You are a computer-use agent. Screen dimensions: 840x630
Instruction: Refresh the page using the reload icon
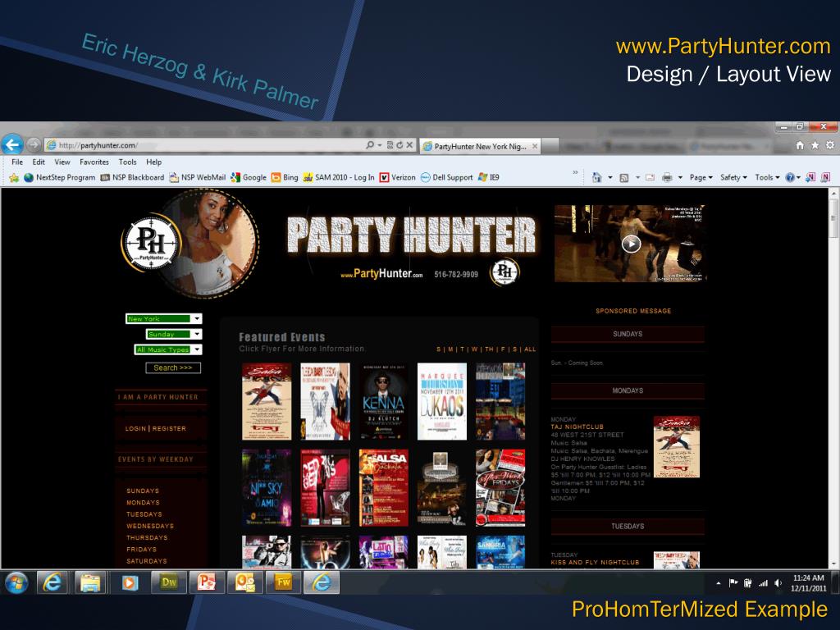point(399,145)
